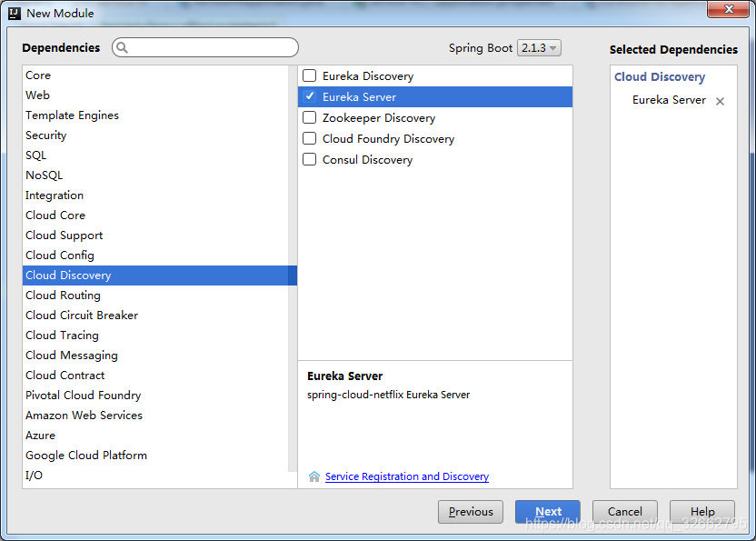Select the Cloud Routing category
756x541 pixels.
(x=155, y=296)
